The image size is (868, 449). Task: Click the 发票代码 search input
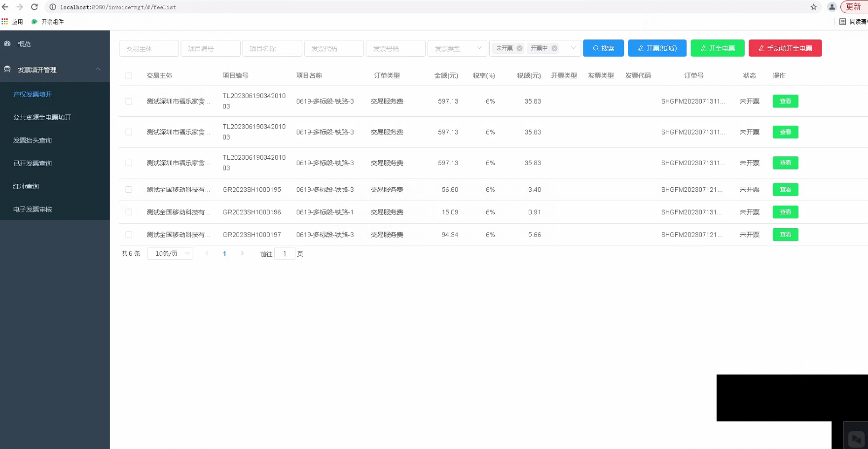pyautogui.click(x=334, y=48)
